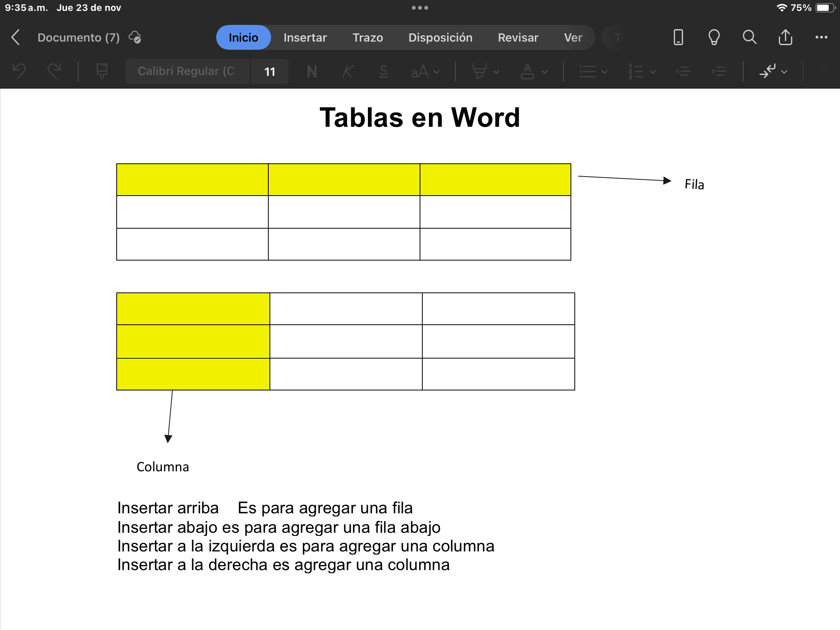The image size is (840, 630).
Task: Tap the font size 11 field
Action: coord(269,72)
